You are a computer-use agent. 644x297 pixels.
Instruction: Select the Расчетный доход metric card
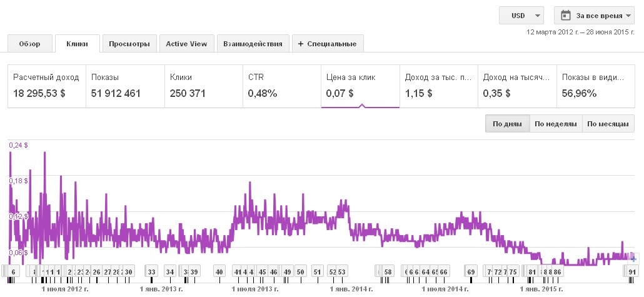coord(47,86)
